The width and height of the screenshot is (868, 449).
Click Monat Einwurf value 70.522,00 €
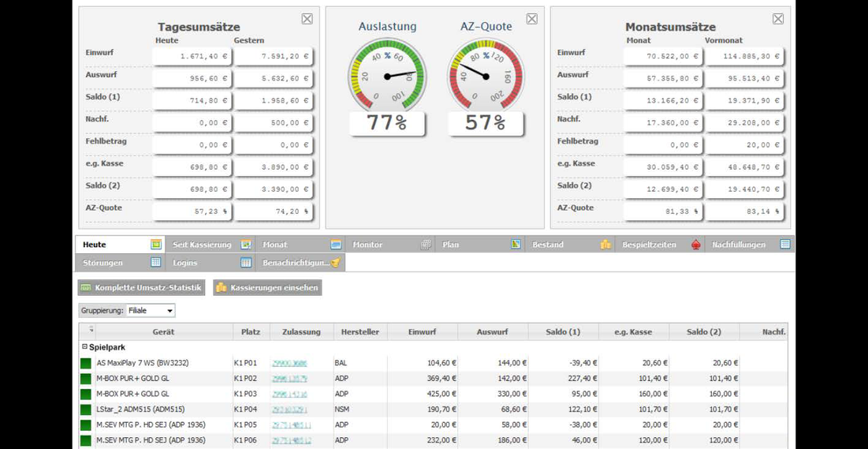(663, 56)
